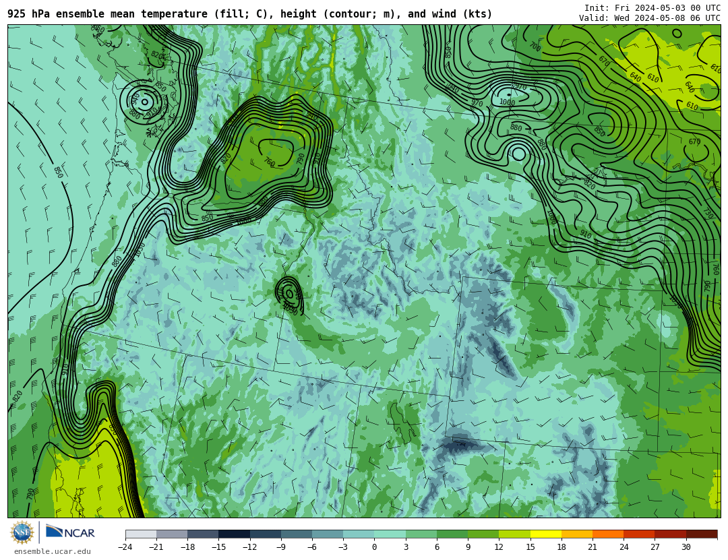Pick the brown above-30 color swatch

coord(702,534)
